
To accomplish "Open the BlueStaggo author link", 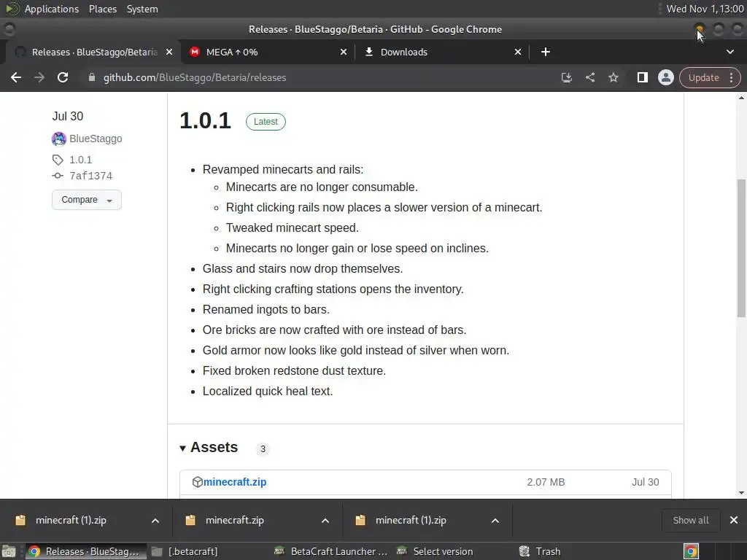I will click(96, 139).
